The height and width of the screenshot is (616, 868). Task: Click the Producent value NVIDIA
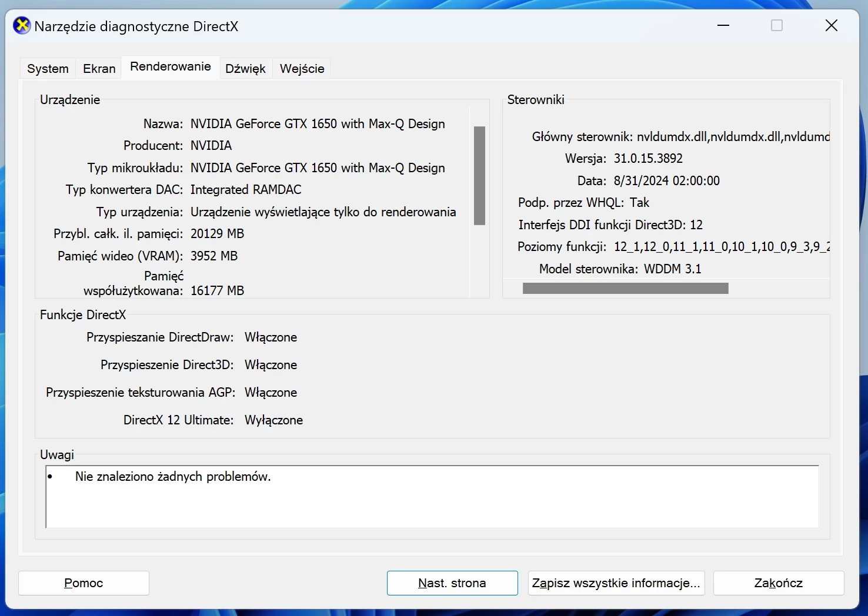[211, 146]
